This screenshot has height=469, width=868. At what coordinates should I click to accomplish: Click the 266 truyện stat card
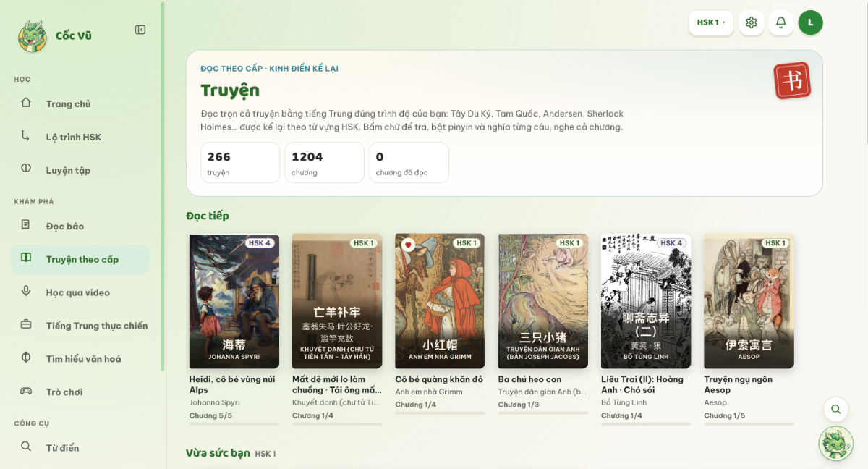click(x=240, y=162)
